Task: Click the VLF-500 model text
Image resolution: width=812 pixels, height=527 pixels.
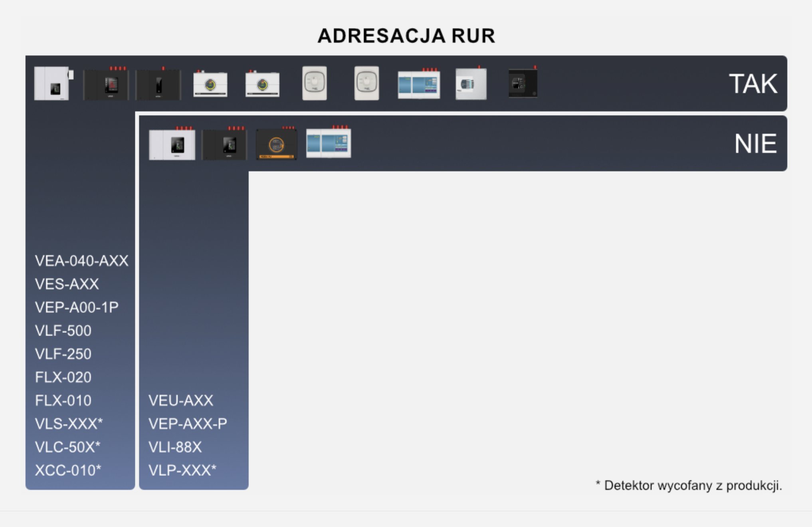Action: pyautogui.click(x=63, y=331)
